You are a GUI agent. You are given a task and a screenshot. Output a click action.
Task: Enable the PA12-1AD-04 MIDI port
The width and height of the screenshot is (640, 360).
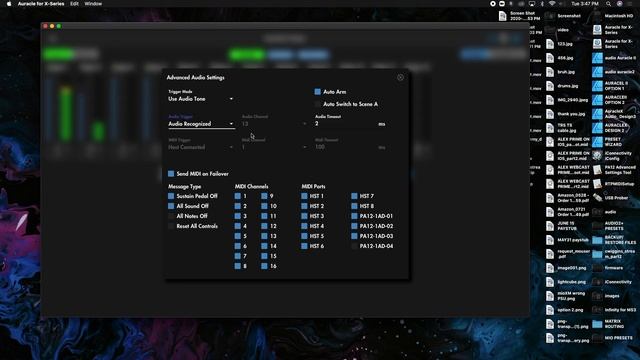coord(354,246)
